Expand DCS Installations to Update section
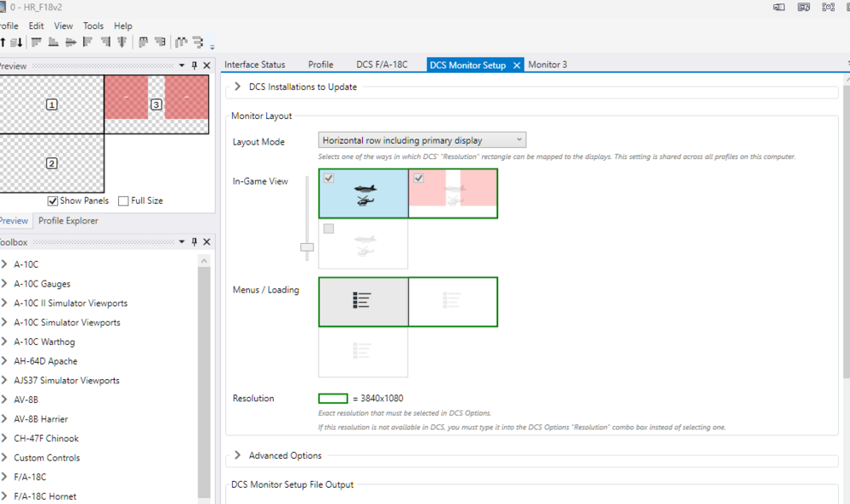Screen dimensions: 850x504 pyautogui.click(x=237, y=87)
